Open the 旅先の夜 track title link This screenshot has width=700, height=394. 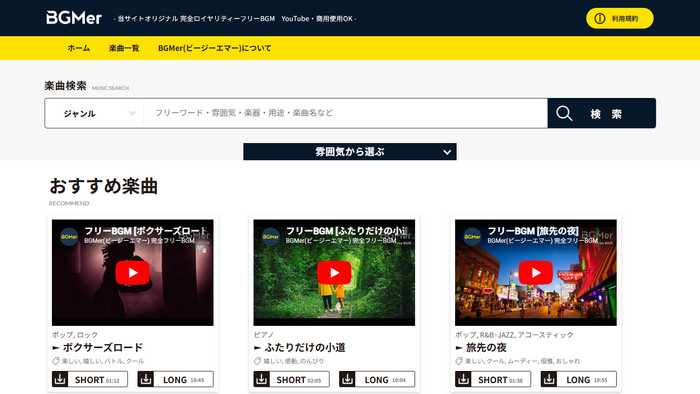pyautogui.click(x=486, y=347)
